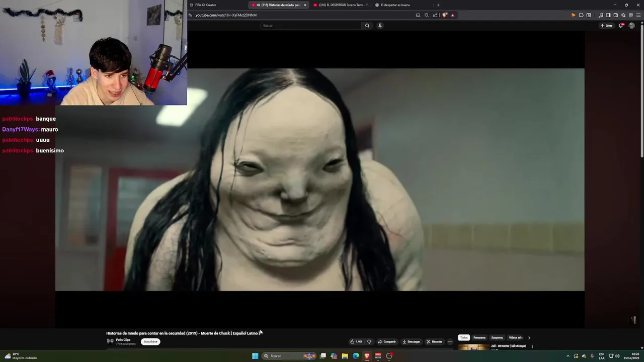This screenshot has height=362, width=644.
Task: Click the YouTube search magnifier button
Action: point(367,26)
